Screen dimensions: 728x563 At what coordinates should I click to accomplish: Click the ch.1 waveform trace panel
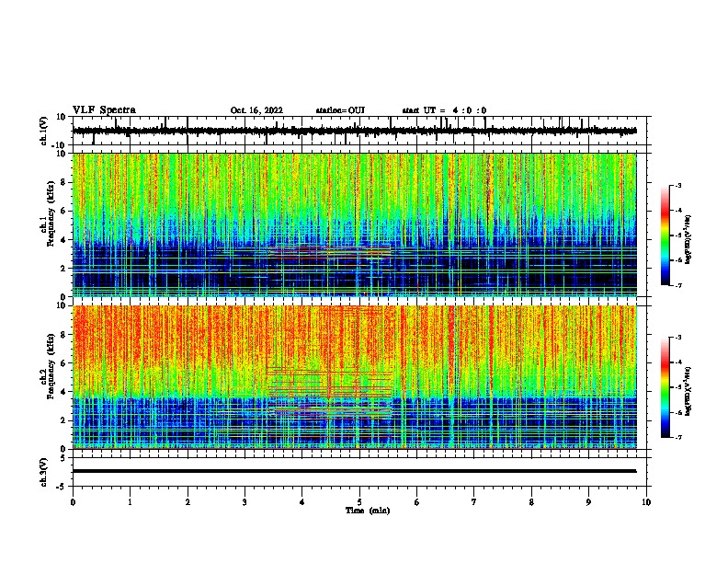click(x=361, y=131)
